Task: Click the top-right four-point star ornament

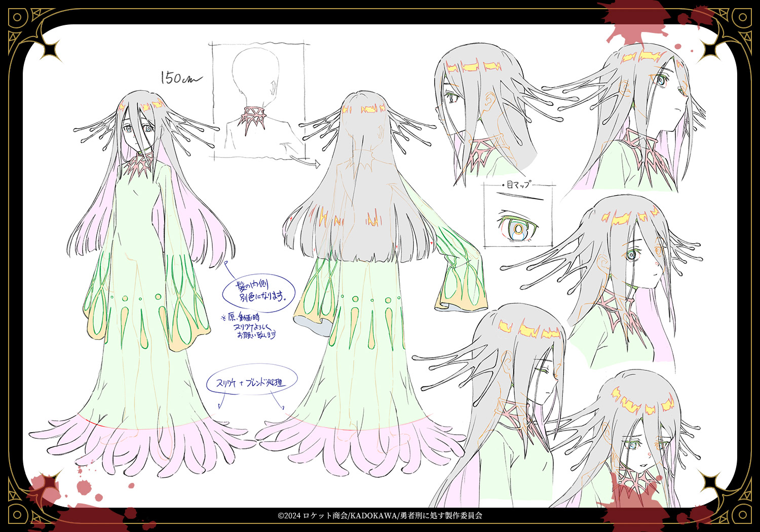Action: (711, 49)
